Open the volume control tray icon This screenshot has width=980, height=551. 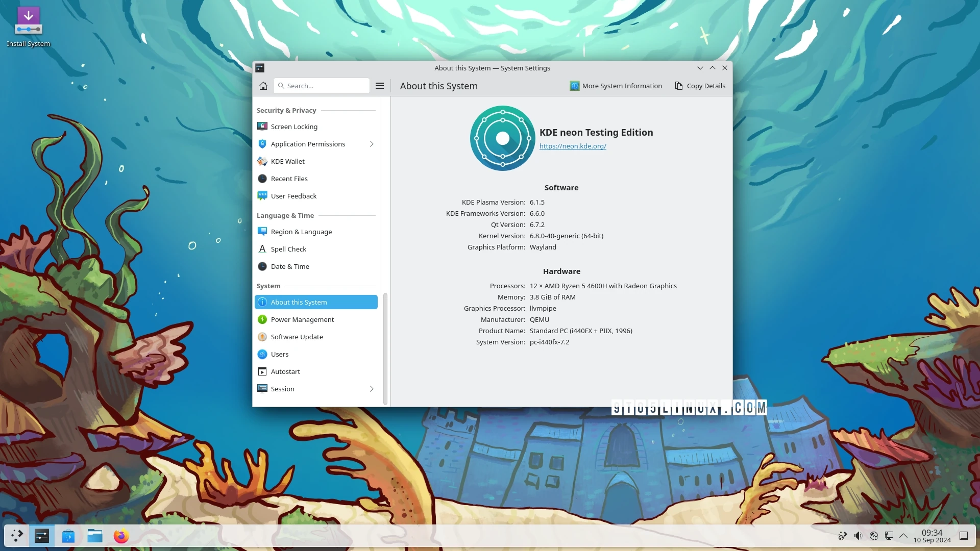pos(858,536)
